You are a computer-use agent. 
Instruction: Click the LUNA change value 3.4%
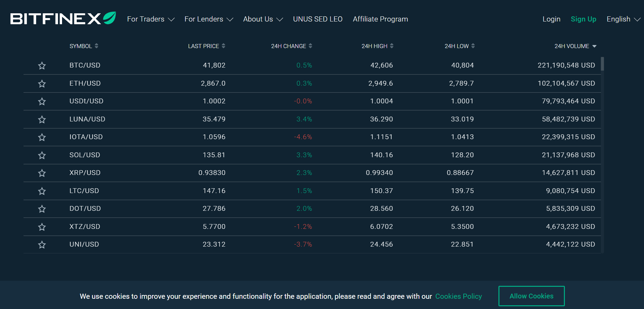(304, 119)
